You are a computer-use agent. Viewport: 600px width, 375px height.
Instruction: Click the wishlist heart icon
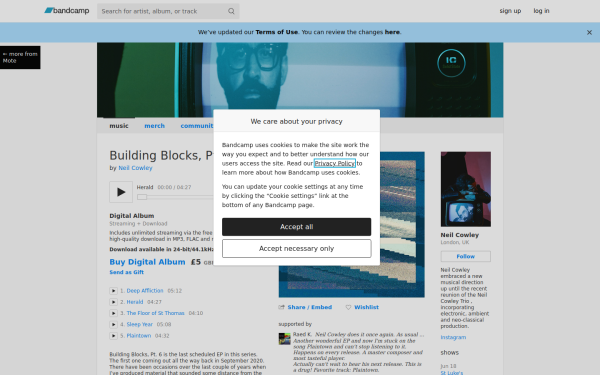[348, 307]
